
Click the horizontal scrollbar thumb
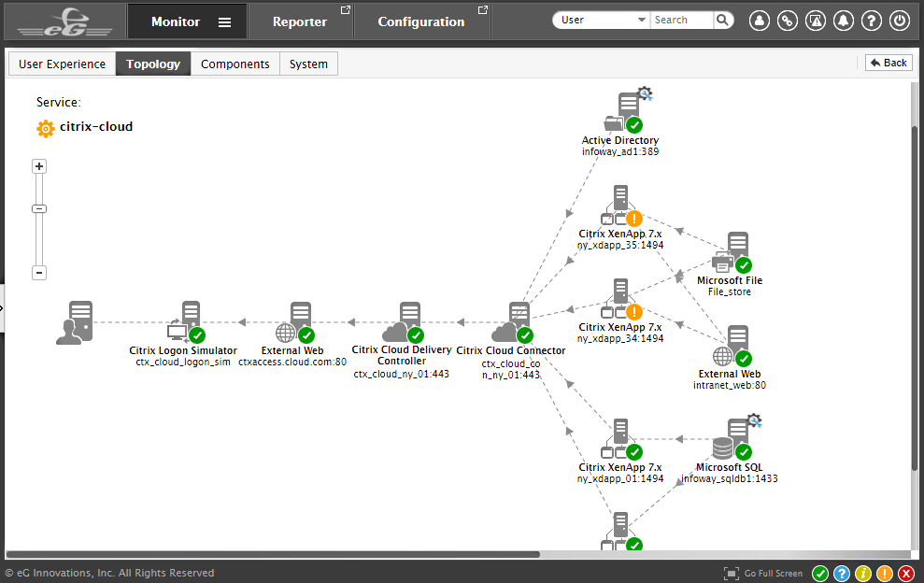coord(272,554)
